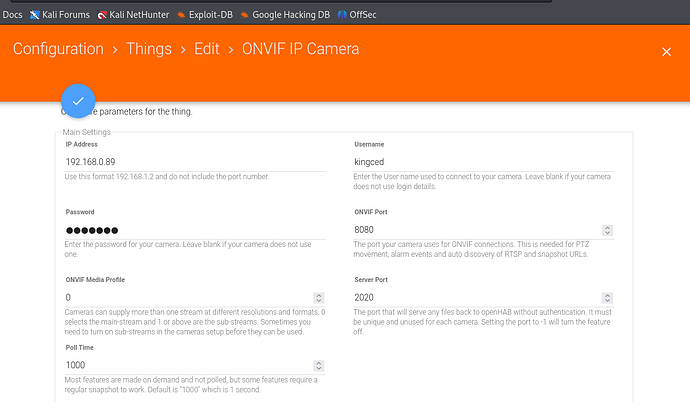The image size is (690, 403).
Task: Click the ONVIF Media Profile label
Action: point(95,280)
